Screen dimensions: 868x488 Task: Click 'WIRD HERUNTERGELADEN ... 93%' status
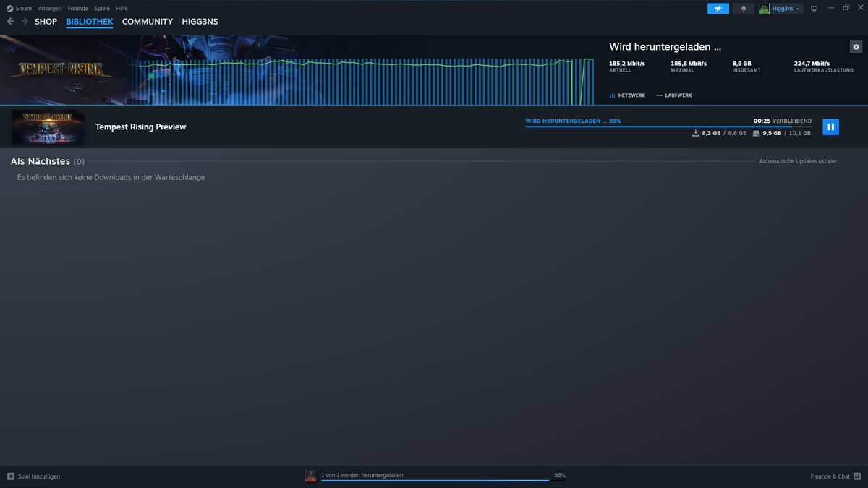tap(573, 121)
